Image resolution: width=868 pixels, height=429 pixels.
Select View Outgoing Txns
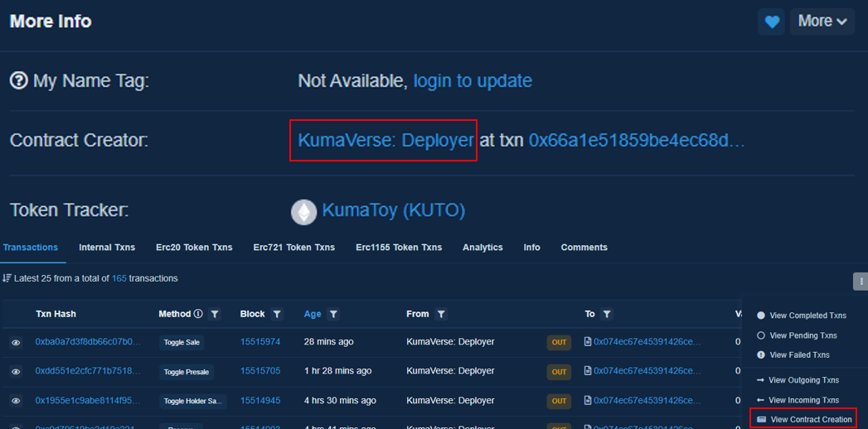tap(798, 380)
